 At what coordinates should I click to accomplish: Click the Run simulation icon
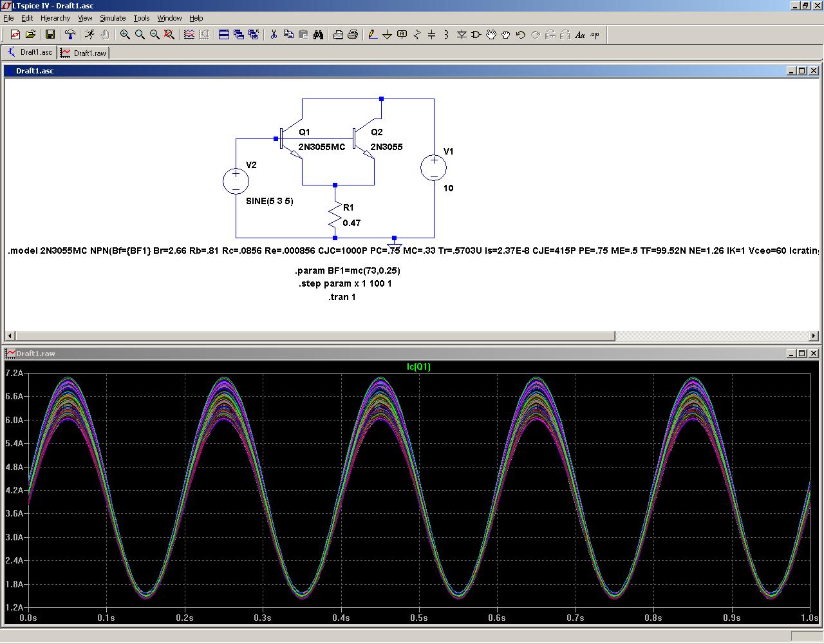pos(89,35)
